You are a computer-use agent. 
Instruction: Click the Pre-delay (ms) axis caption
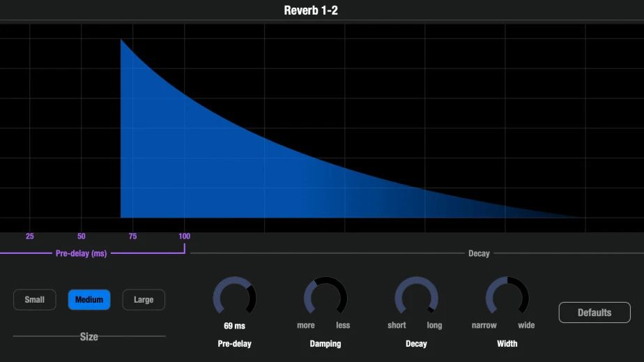point(82,253)
